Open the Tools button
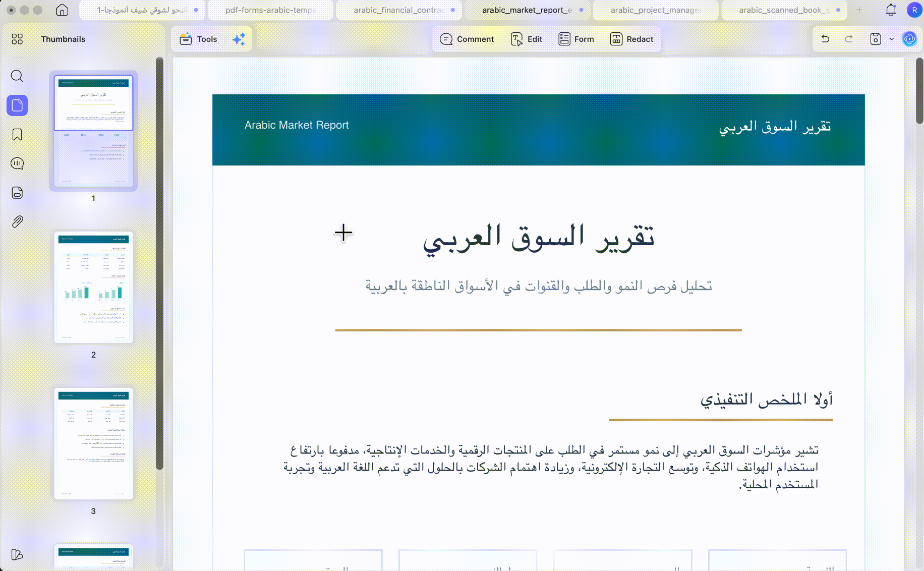This screenshot has width=924, height=571. 199,39
